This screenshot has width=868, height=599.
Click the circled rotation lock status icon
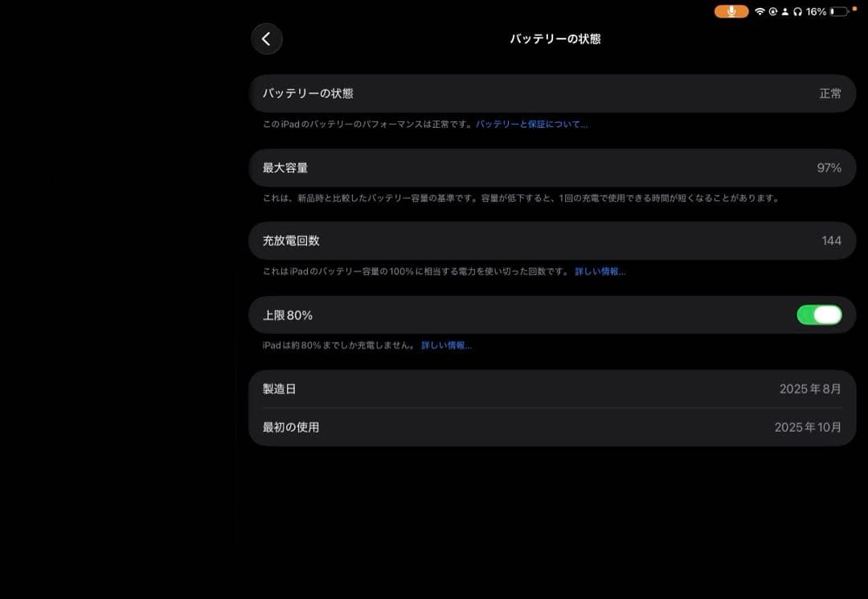point(773,11)
